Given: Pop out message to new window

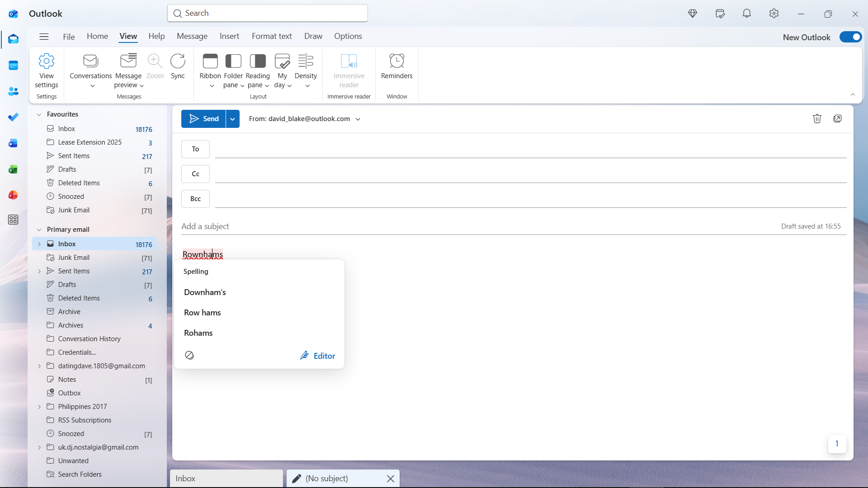Looking at the screenshot, I should click(x=837, y=118).
